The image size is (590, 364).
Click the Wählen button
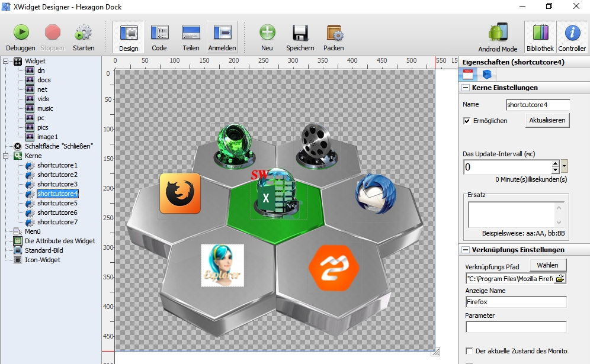tap(547, 265)
